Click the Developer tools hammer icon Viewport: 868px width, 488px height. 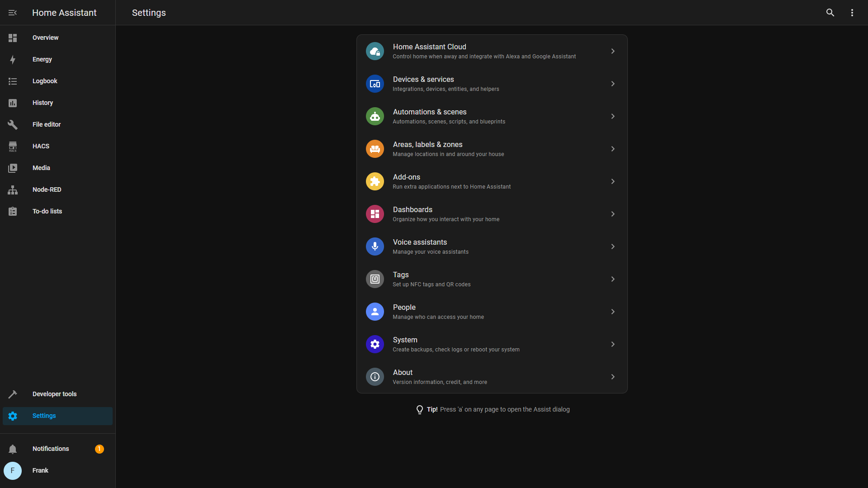13,394
